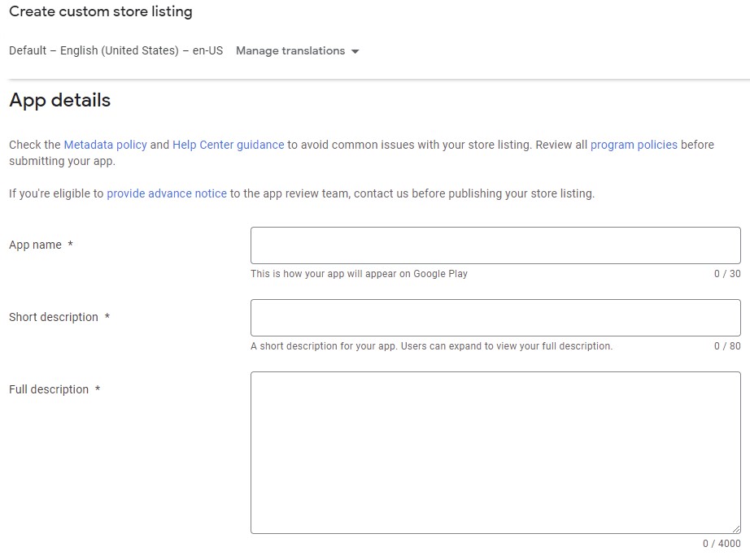Expand the chevron next to Manage translations
750x560 pixels.
tap(355, 50)
